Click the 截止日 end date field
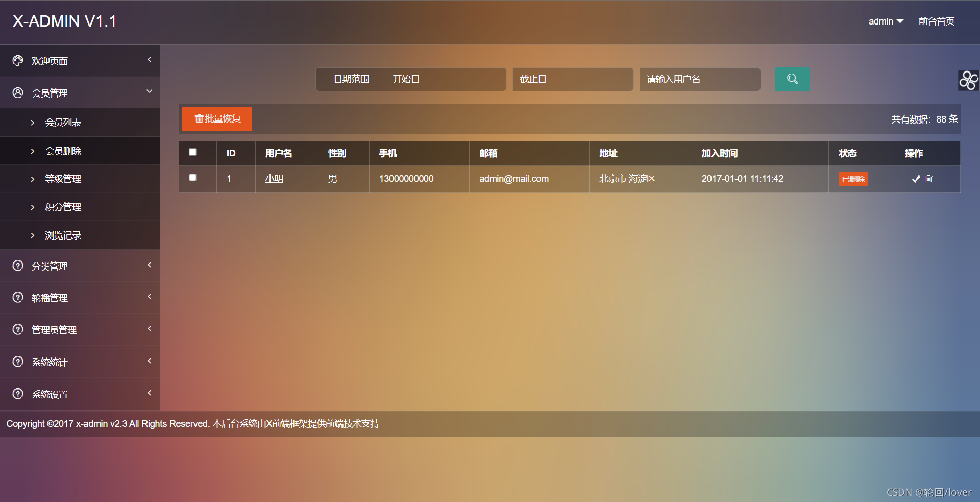The width and height of the screenshot is (980, 502). (x=573, y=79)
